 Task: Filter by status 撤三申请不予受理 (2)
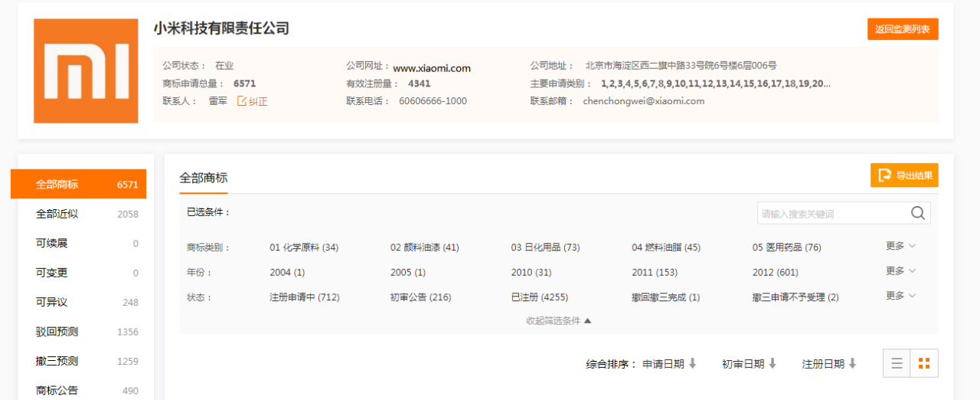[x=795, y=297]
